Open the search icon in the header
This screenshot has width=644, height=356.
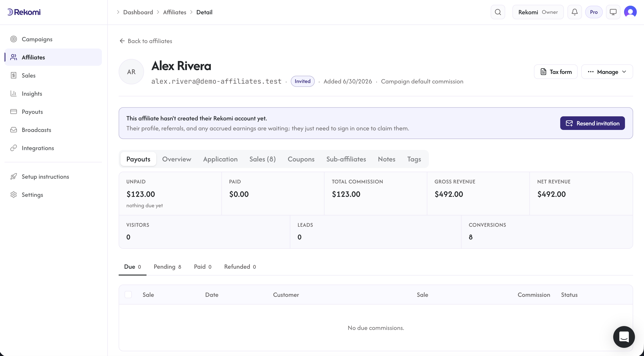(498, 12)
